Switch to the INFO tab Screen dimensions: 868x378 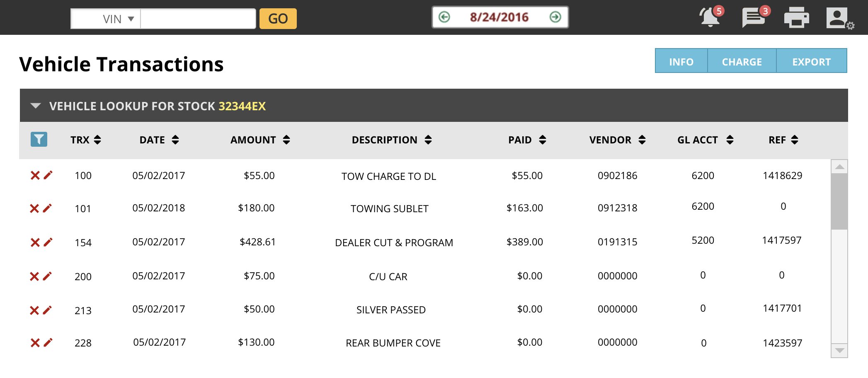pos(681,61)
